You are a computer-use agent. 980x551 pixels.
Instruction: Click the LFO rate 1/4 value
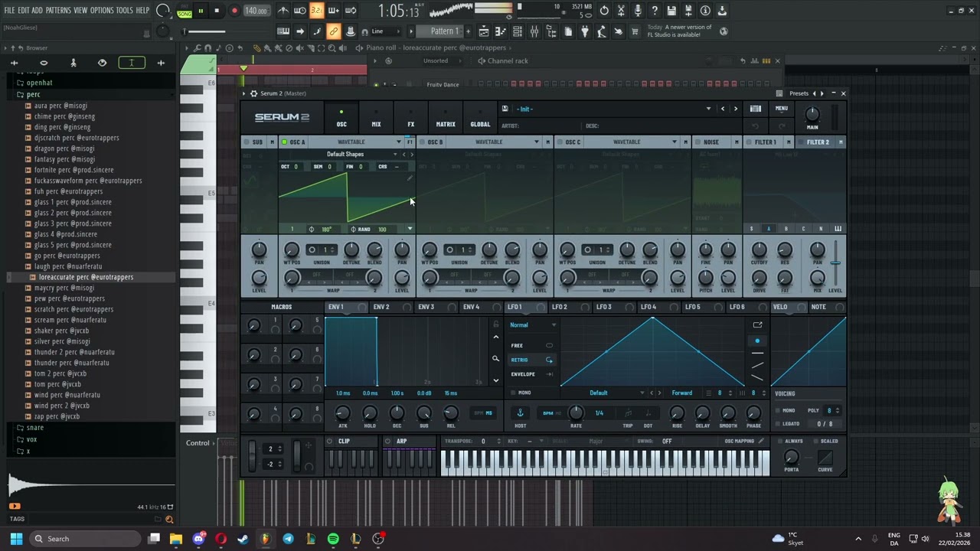[599, 413]
